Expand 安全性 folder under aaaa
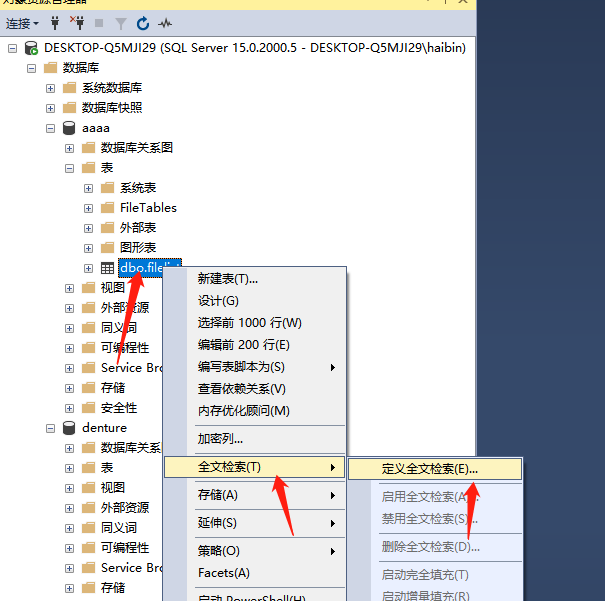The width and height of the screenshot is (605, 601). pyautogui.click(x=69, y=409)
